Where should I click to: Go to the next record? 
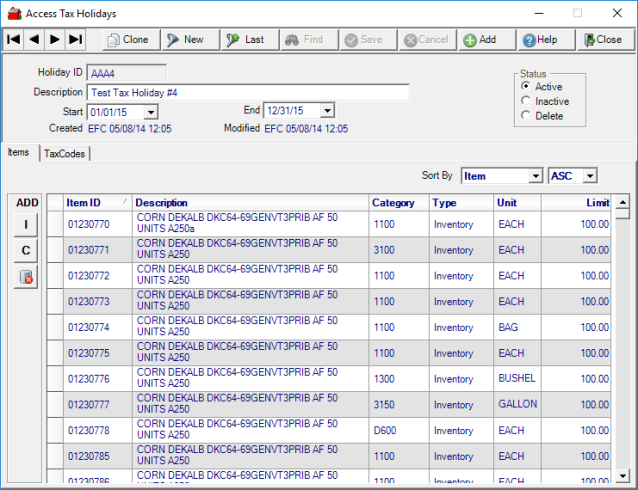coord(55,39)
